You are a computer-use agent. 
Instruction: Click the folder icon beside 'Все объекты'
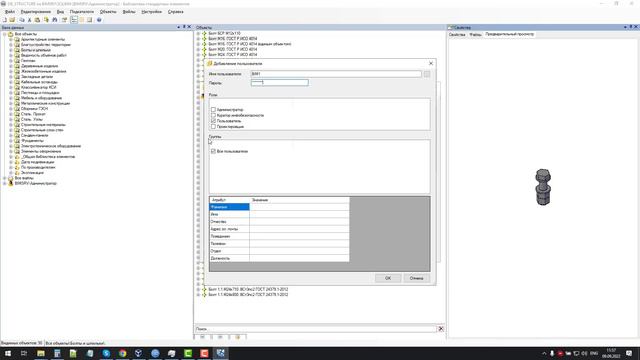[x=11, y=34]
